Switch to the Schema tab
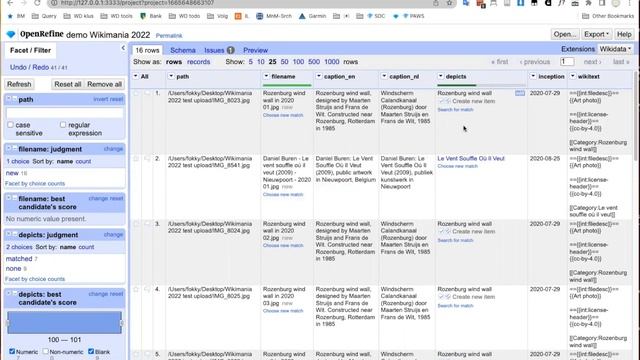Viewport: 640px width, 360px height. (x=183, y=50)
